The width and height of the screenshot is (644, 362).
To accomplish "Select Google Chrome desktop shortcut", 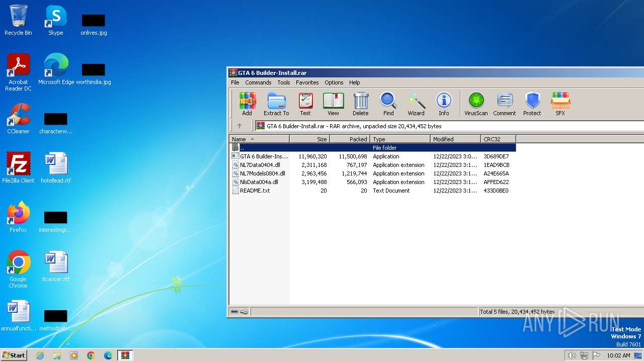I will [x=18, y=269].
